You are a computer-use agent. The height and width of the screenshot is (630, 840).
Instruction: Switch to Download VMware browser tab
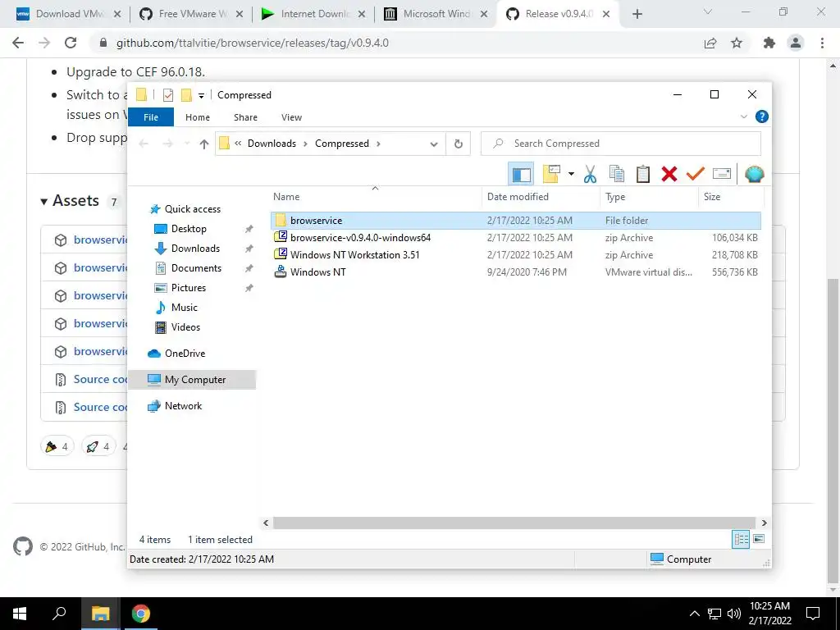(x=68, y=14)
